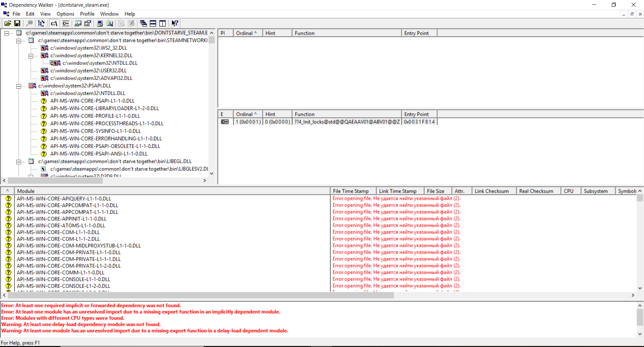Open the module Properties toolbar icon
The width and height of the screenshot is (644, 347).
pos(88,23)
